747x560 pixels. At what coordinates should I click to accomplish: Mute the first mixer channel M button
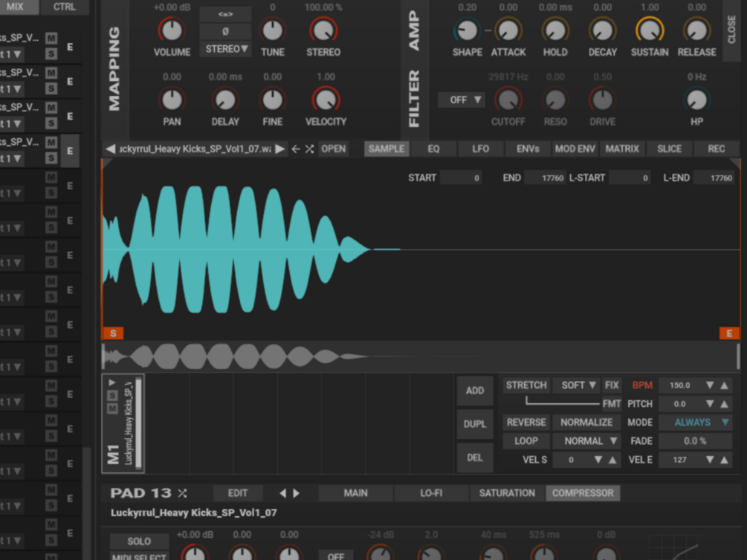click(x=51, y=38)
